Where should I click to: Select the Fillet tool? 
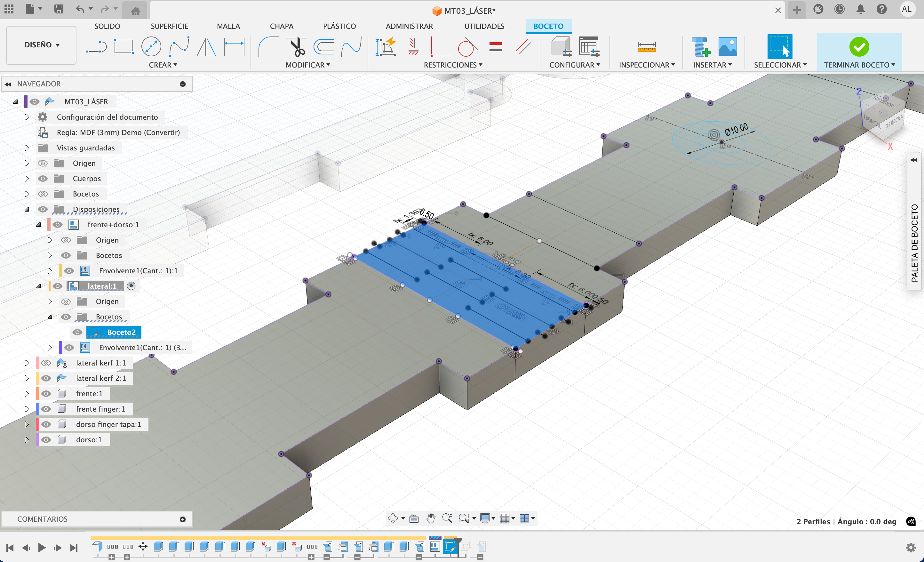tap(268, 47)
